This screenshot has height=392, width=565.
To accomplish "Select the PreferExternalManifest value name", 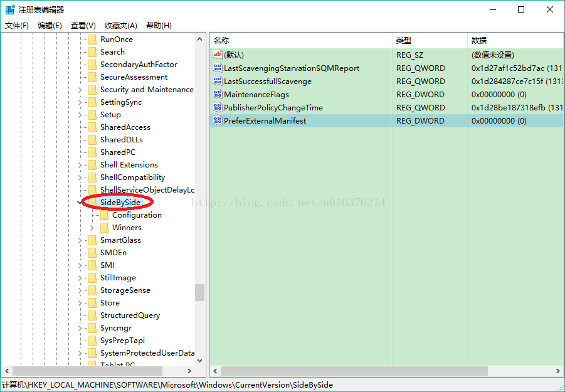I will 265,120.
